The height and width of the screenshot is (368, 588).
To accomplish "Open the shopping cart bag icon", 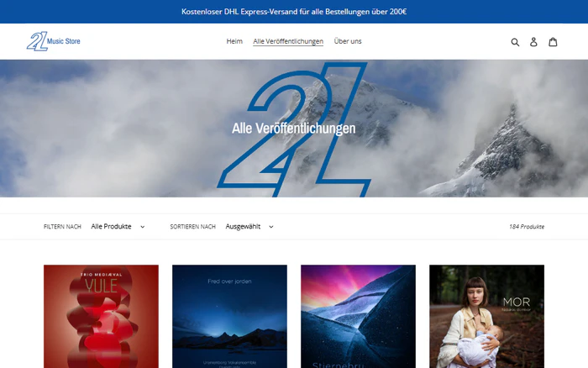I will tap(553, 42).
